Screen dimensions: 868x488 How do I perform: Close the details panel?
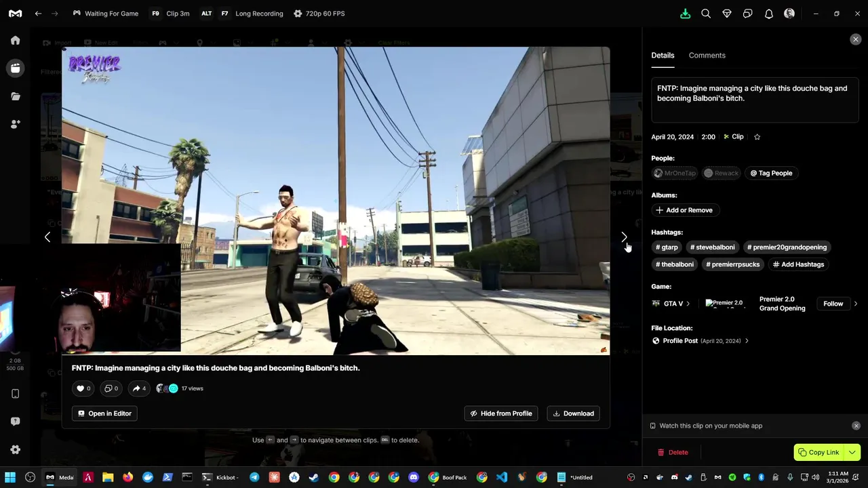point(856,39)
